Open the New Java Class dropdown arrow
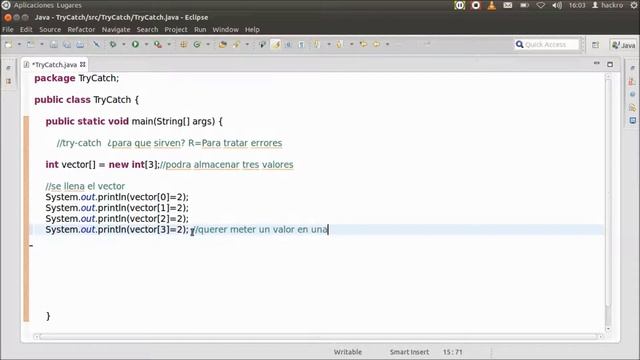Screen dimensions: 640x360 coord(208,44)
